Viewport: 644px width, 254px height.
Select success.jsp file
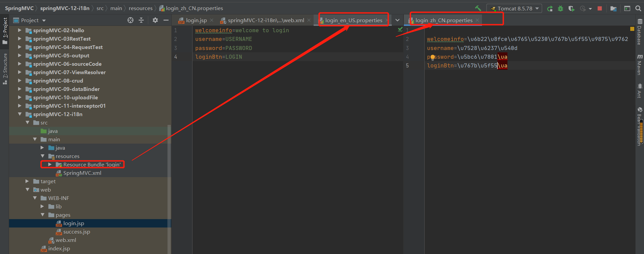76,232
